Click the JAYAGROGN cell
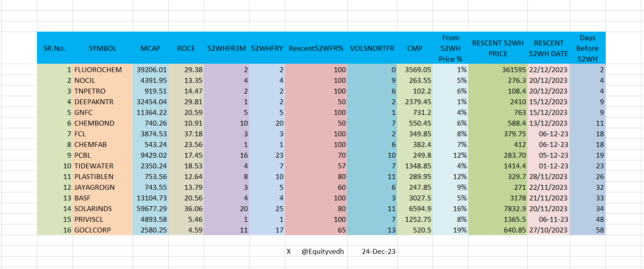Image resolution: width=644 pixels, height=269 pixels. click(x=103, y=187)
